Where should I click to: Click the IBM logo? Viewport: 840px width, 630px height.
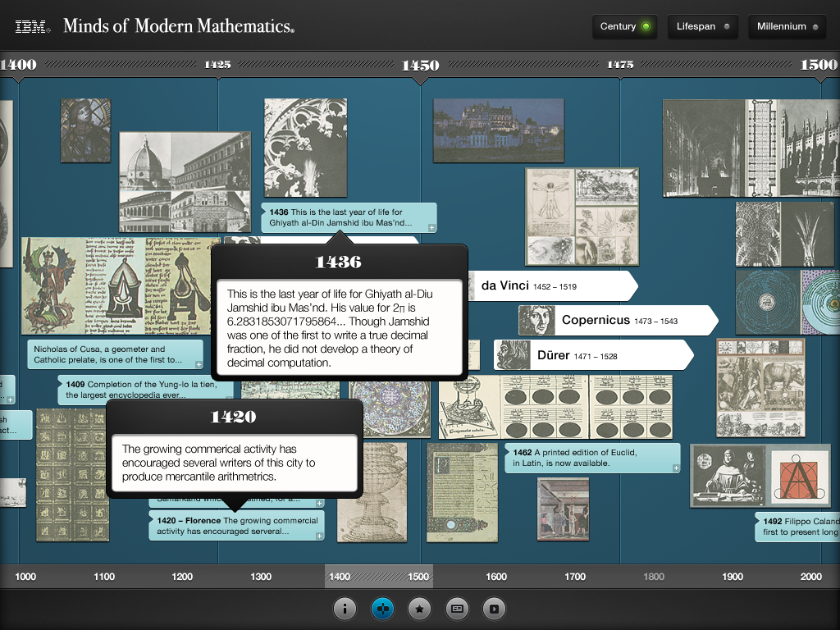[33, 26]
